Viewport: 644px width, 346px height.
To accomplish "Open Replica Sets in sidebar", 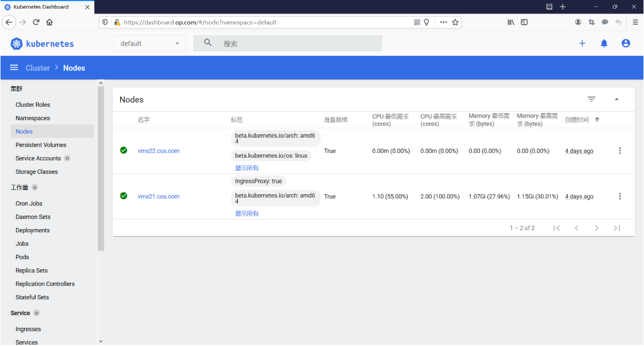I will pyautogui.click(x=32, y=270).
